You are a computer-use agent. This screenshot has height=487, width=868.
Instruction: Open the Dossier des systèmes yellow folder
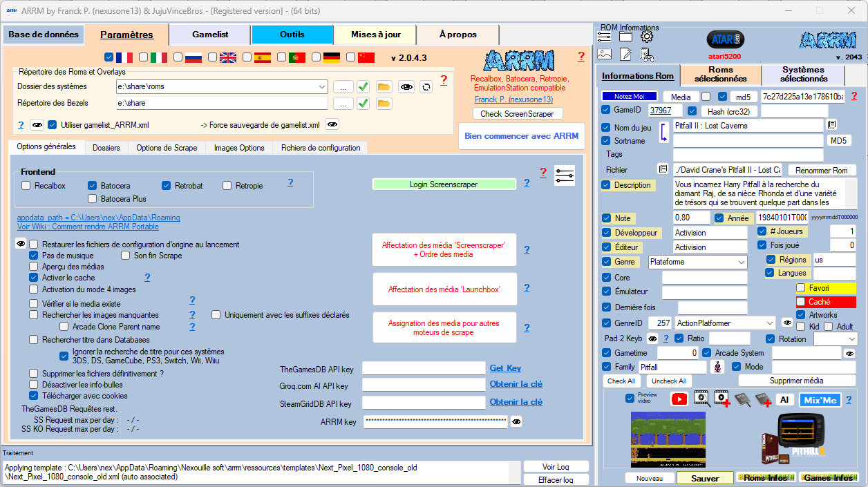pyautogui.click(x=384, y=86)
